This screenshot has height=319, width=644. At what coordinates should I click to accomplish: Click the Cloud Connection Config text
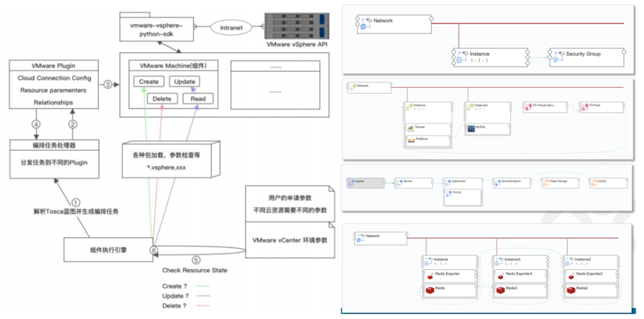[x=54, y=78]
